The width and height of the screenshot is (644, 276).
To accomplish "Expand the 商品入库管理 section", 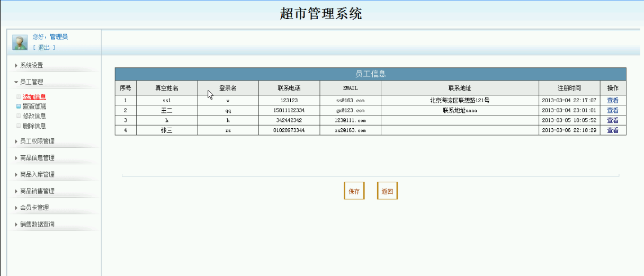I will 37,174.
